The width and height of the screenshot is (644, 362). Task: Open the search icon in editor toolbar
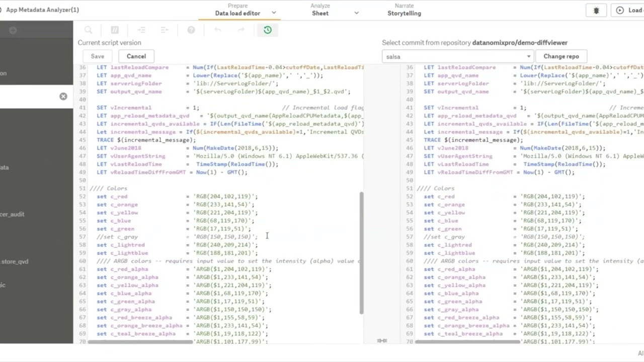coord(89,30)
